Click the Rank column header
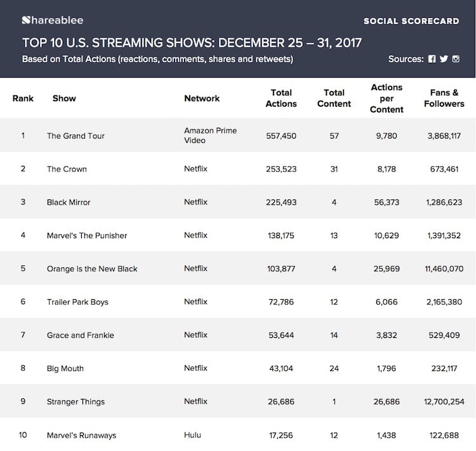The width and height of the screenshot is (476, 451). click(23, 98)
